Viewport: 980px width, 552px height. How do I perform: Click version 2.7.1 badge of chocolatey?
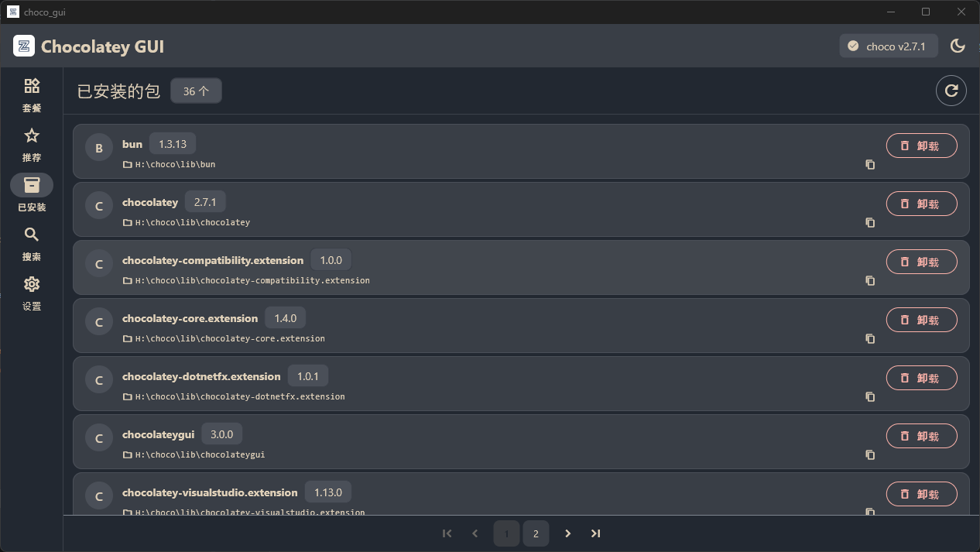[205, 202]
